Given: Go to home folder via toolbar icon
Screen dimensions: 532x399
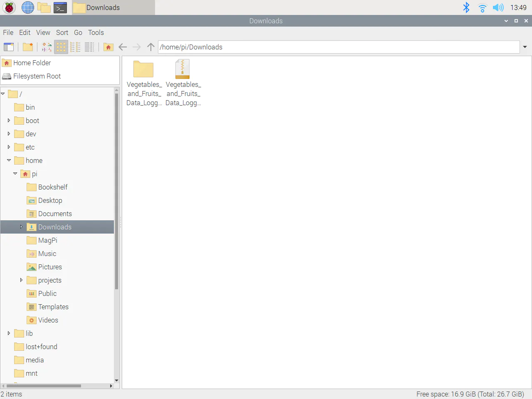Looking at the screenshot, I should (x=108, y=47).
